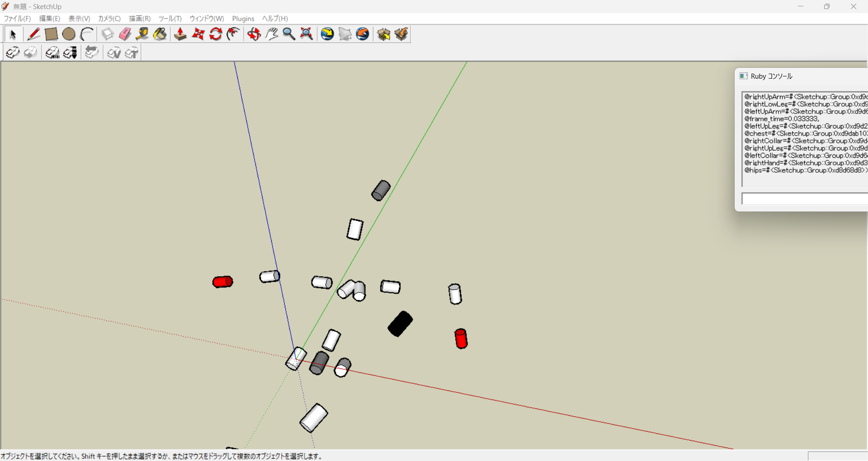Open the ファイル(F) menu
This screenshot has width=868, height=461.
coord(17,19)
